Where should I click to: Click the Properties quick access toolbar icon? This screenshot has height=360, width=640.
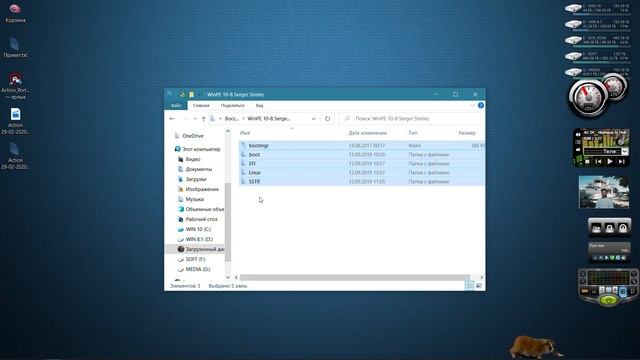click(x=182, y=94)
